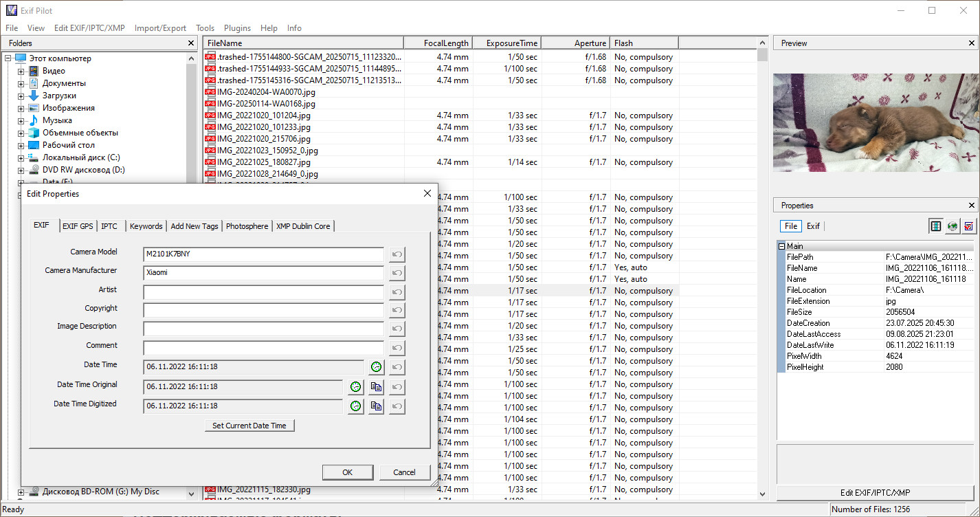This screenshot has width=980, height=517.
Task: Click the JPG icon beside IMG-20240204-WA0070.jpg
Action: (210, 92)
